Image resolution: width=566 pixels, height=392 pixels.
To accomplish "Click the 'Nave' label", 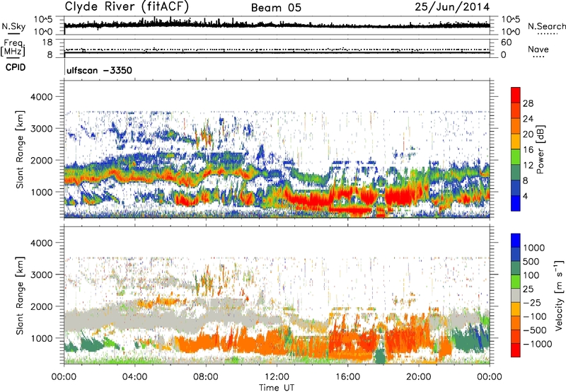I will point(538,49).
